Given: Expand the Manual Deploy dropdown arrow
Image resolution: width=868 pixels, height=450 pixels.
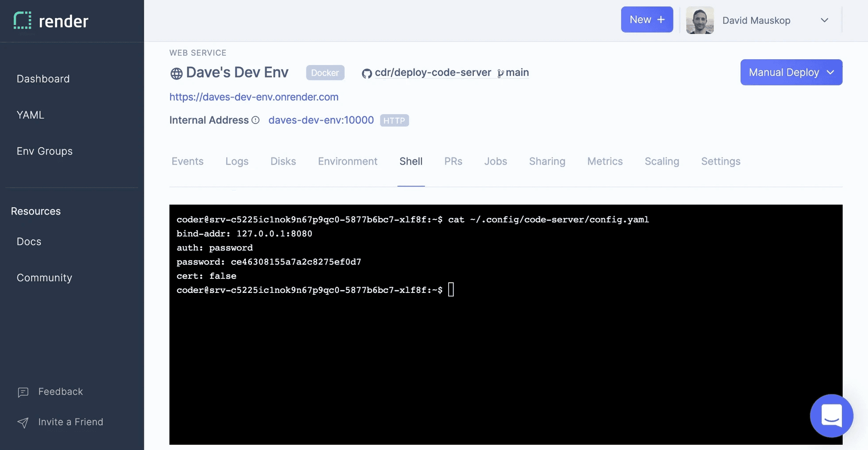Looking at the screenshot, I should tap(830, 72).
